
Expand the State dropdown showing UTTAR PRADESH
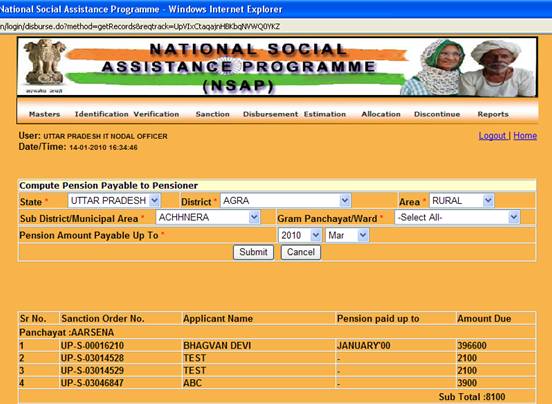pyautogui.click(x=114, y=201)
